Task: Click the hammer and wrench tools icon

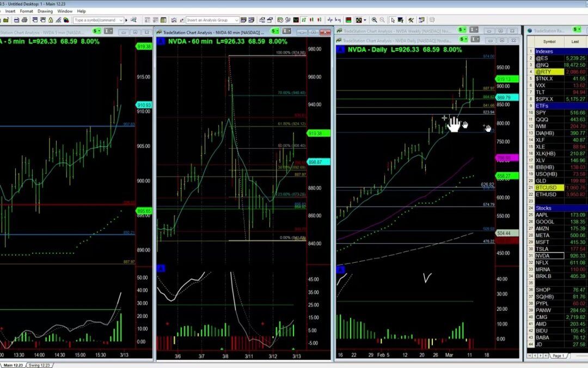Action: point(411,20)
